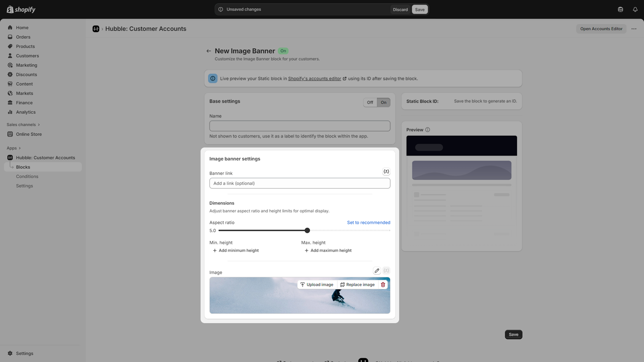
Task: Add minimum height option
Action: click(x=236, y=250)
